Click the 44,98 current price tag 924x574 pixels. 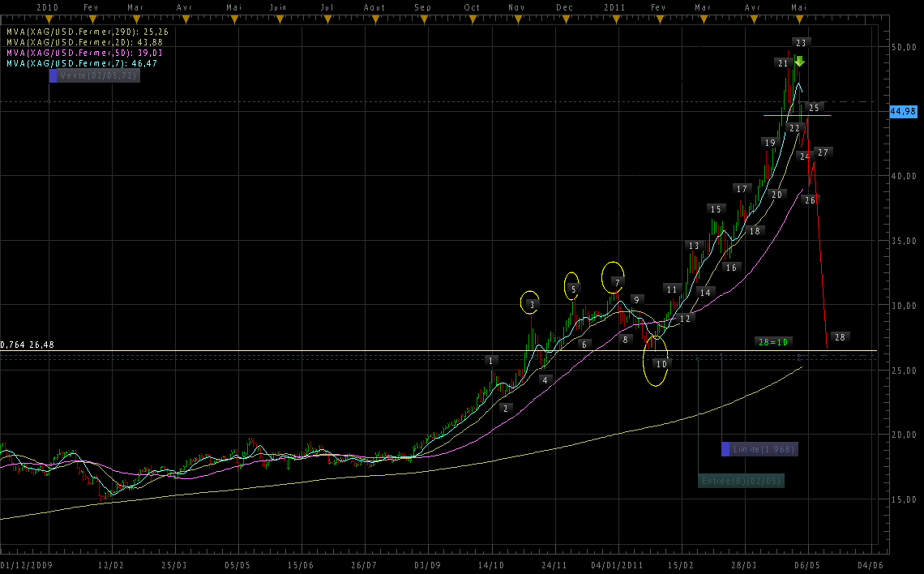click(902, 112)
